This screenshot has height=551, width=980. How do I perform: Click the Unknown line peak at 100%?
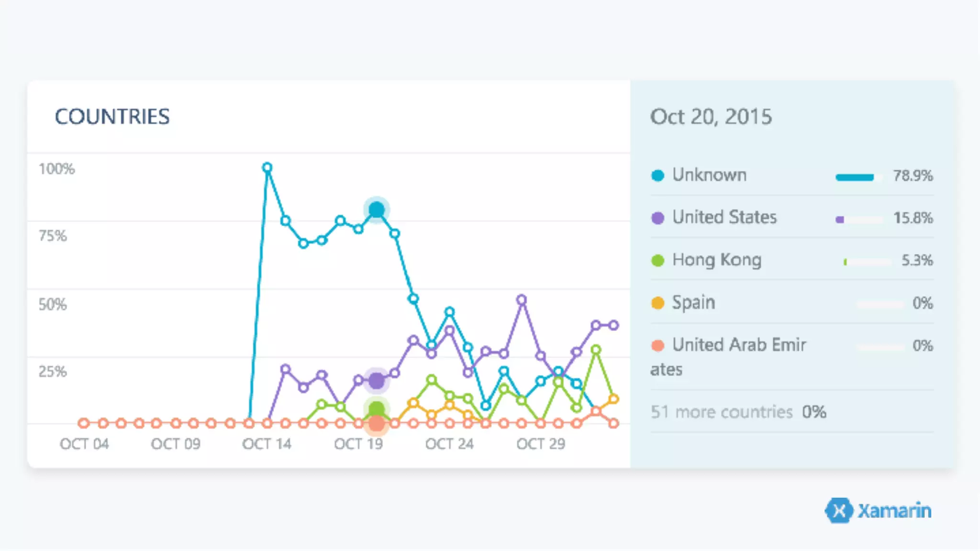(x=267, y=167)
